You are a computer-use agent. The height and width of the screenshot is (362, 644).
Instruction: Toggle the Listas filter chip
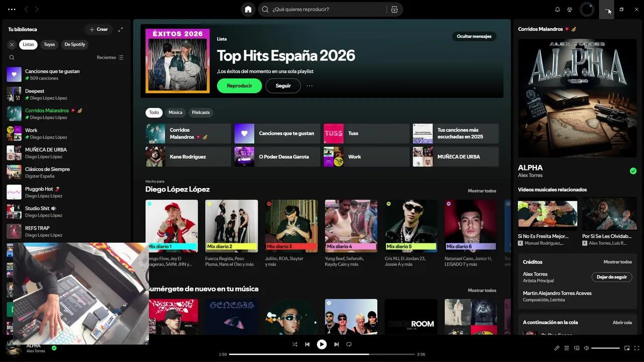tap(28, 44)
